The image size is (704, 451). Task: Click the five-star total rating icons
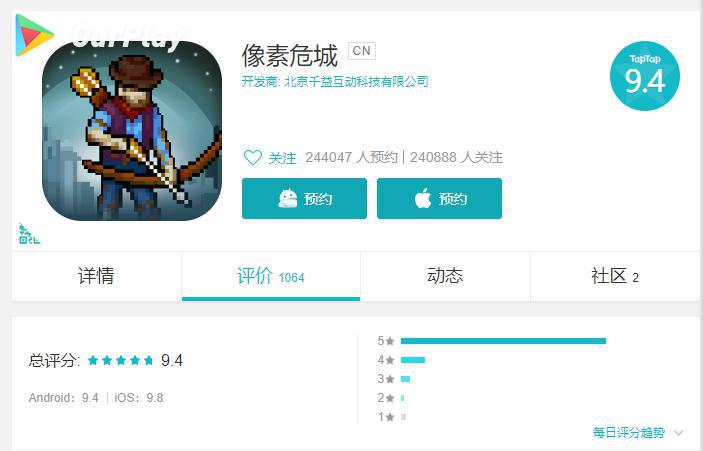click(120, 360)
